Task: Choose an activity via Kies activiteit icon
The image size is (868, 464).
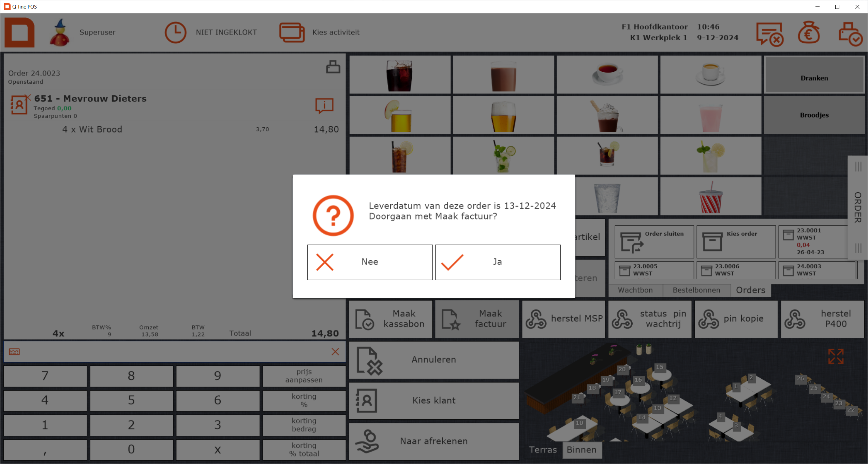Action: (292, 32)
